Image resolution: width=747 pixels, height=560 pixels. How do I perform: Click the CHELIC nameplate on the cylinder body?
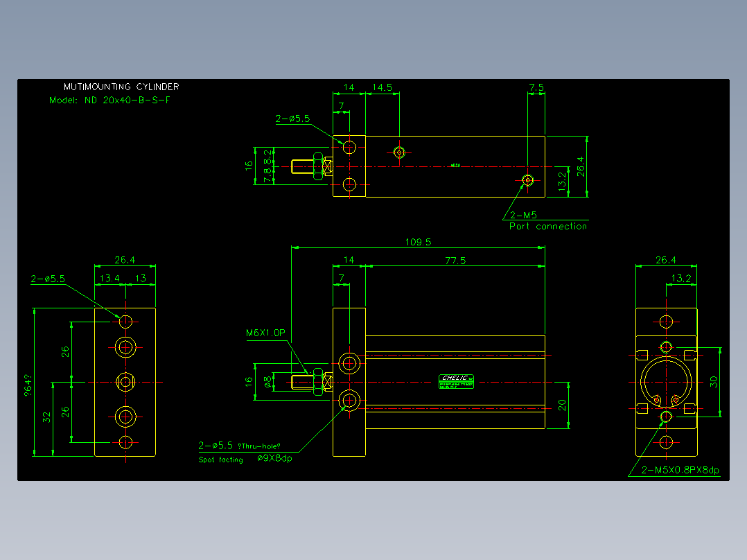[456, 381]
